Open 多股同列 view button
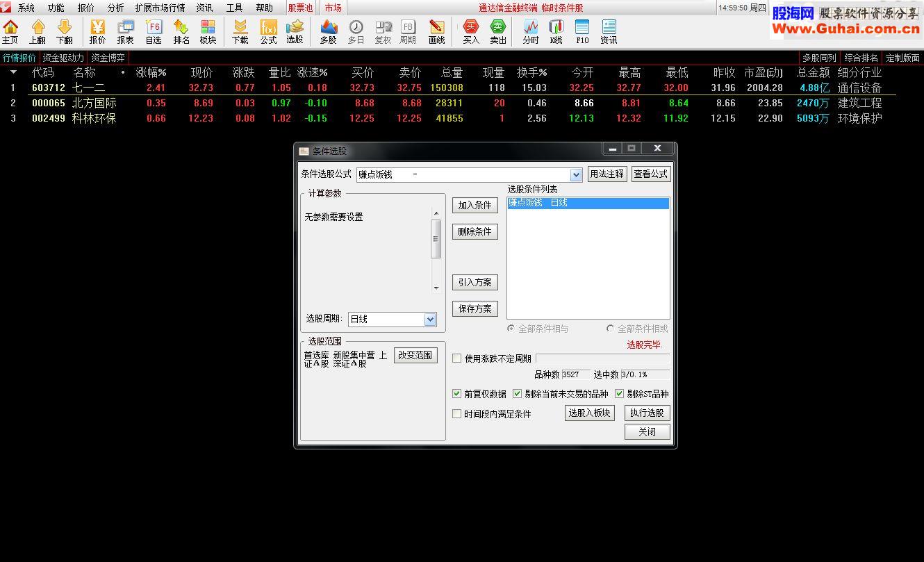Screen dimensions: 924x562 coord(819,58)
